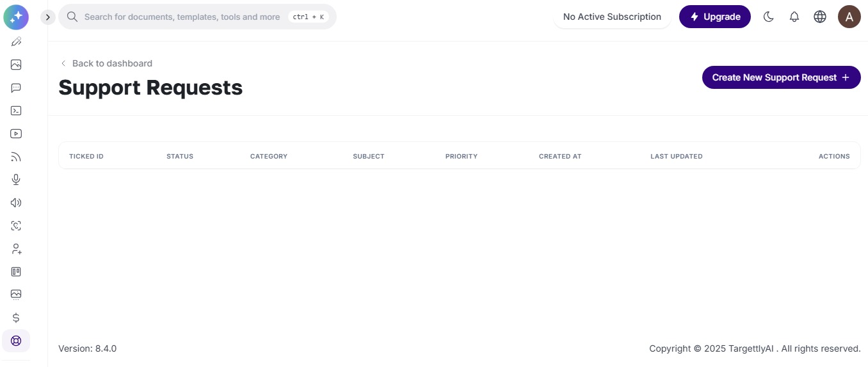The image size is (868, 367).
Task: Open the speaker voiceover icon
Action: [x=16, y=203]
